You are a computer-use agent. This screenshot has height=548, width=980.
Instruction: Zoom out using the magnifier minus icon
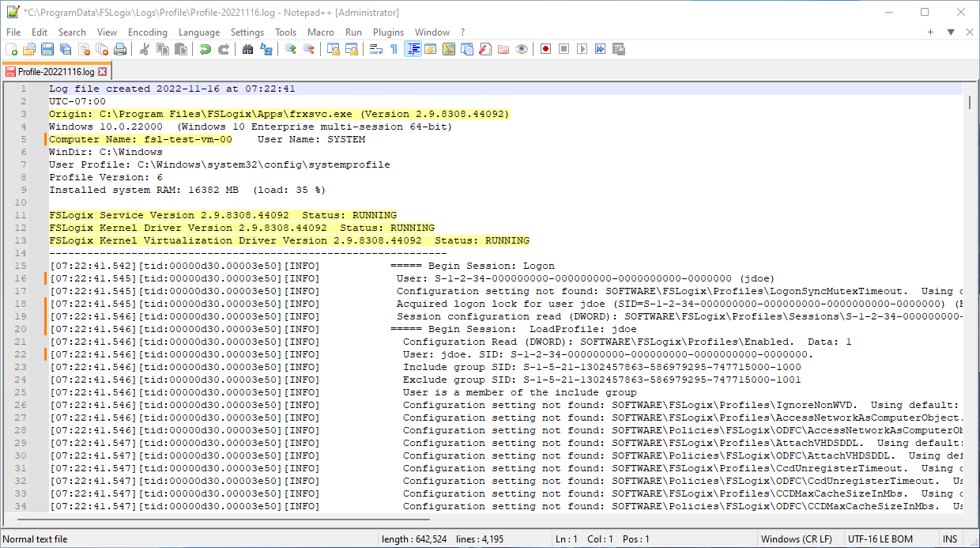[309, 49]
